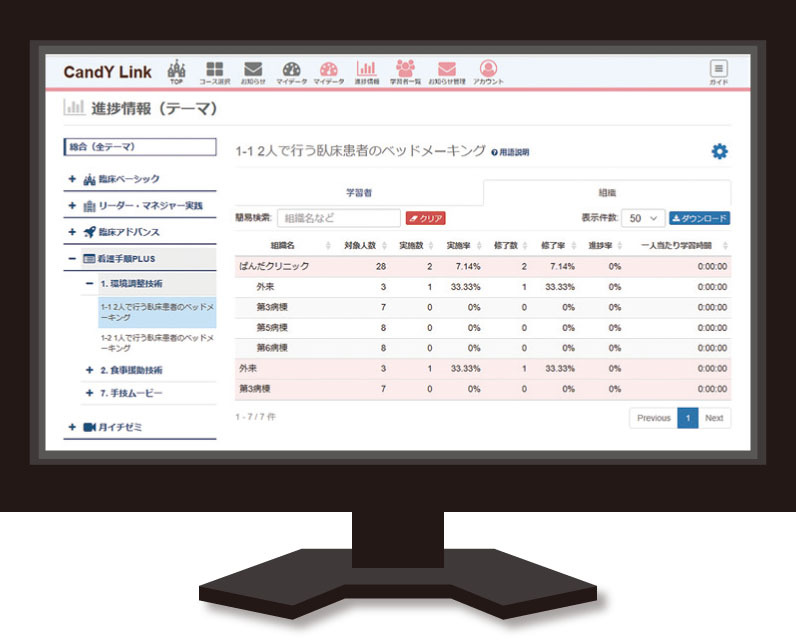Open お知らせ管理 in the top navigation
This screenshot has height=642, width=796.
tap(447, 70)
